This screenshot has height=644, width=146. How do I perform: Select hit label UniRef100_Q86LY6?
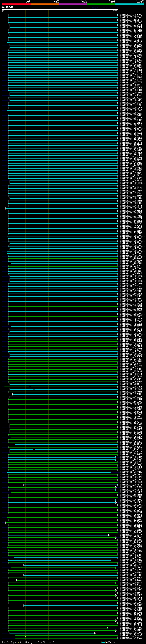click(131, 565)
